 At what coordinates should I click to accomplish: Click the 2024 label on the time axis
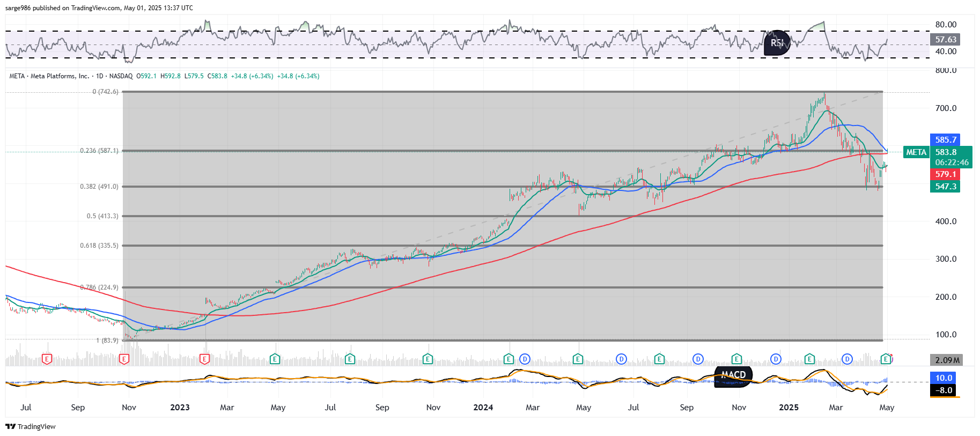pos(483,408)
